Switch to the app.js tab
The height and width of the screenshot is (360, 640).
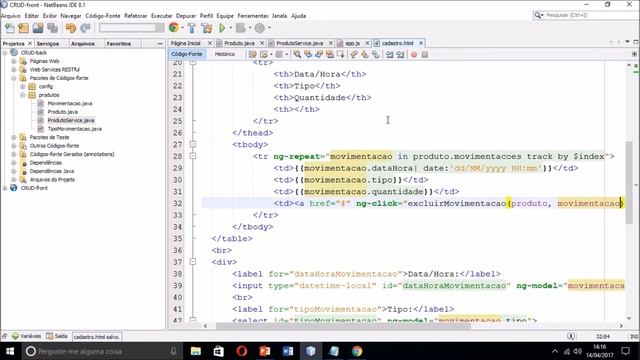[352, 43]
